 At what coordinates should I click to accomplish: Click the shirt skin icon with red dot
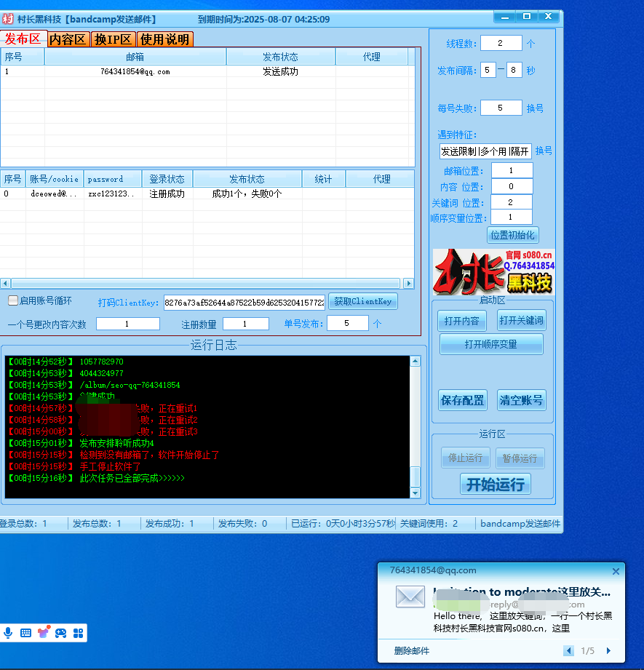(44, 632)
